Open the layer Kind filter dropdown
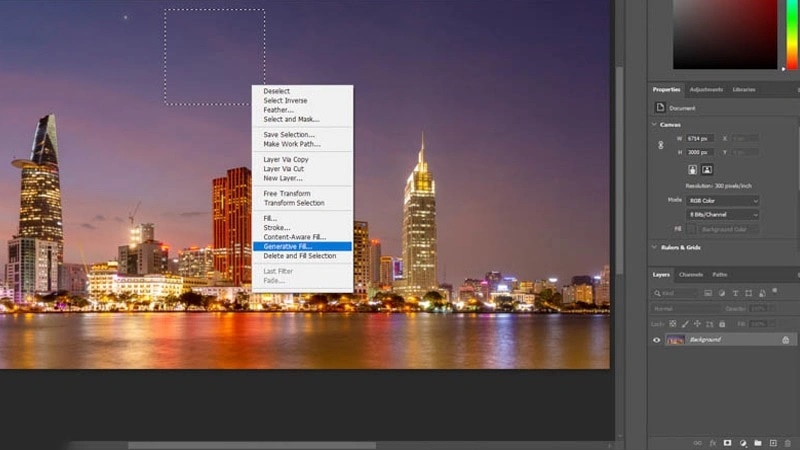This screenshot has width=800, height=450. [x=674, y=293]
